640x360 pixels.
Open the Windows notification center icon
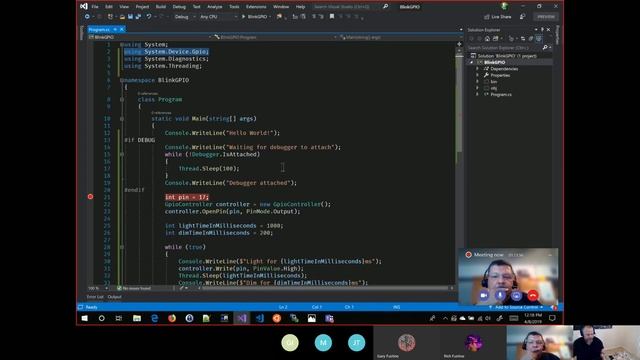pyautogui.click(x=552, y=318)
